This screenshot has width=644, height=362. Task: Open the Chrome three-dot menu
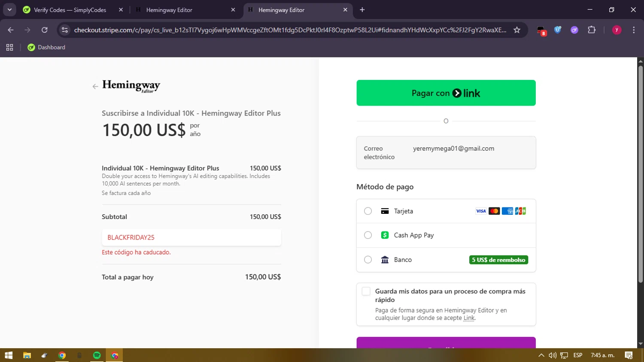coord(634,30)
